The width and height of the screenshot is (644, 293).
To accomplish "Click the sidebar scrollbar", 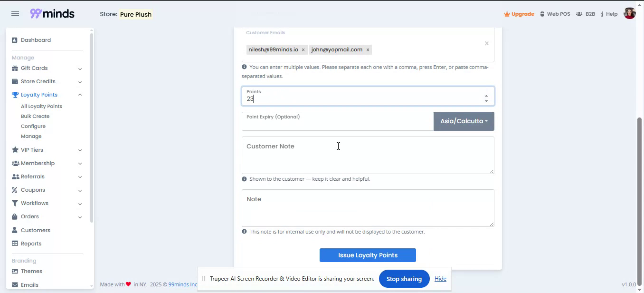I will coord(91,127).
